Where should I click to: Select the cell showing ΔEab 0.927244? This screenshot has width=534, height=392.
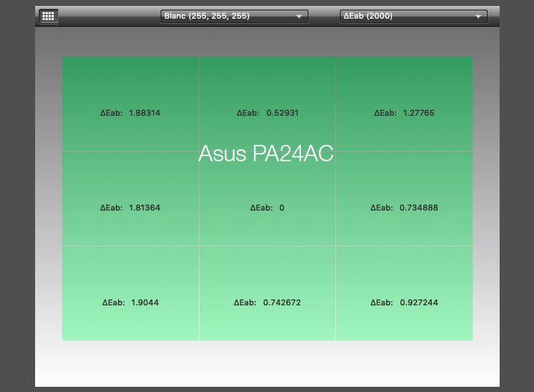coord(404,293)
